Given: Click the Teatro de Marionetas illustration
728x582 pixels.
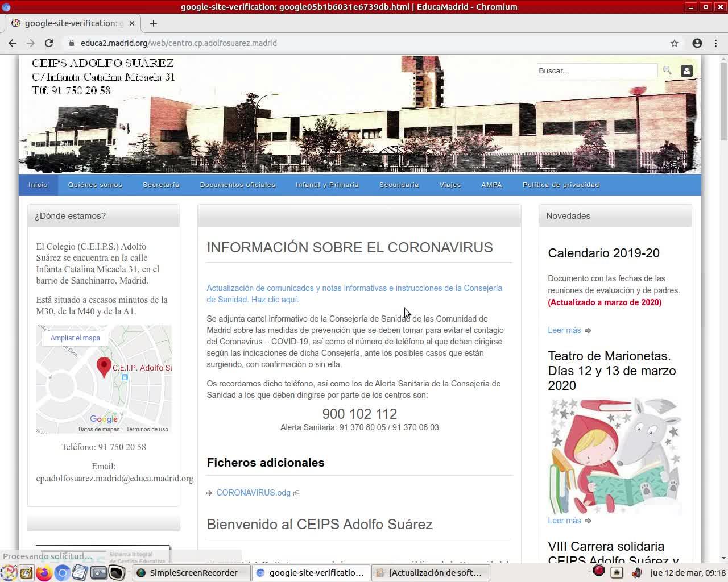Looking at the screenshot, I should [x=615, y=456].
